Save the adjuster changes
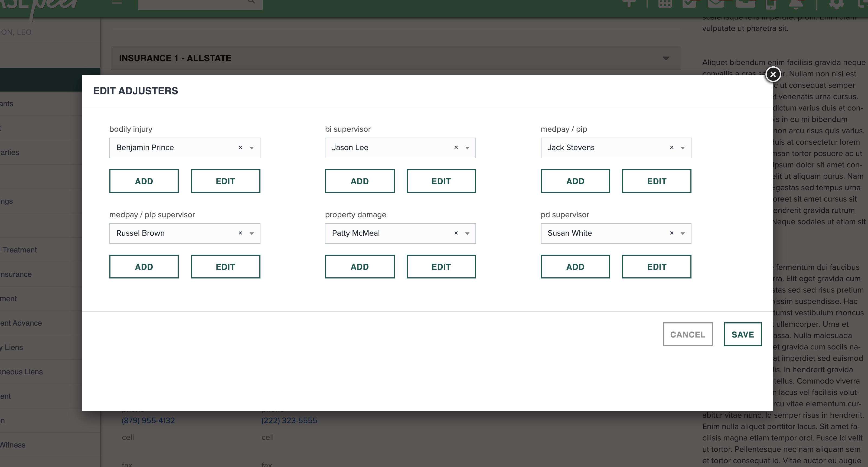 pos(743,334)
